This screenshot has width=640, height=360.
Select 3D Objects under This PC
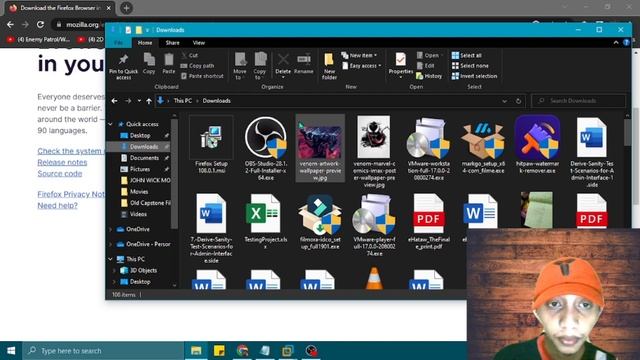142,270
